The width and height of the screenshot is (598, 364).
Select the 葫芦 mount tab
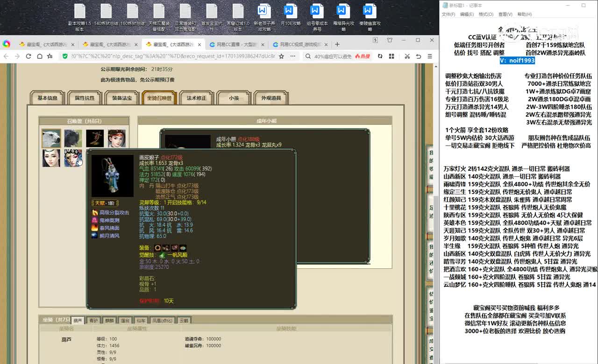click(x=78, y=320)
